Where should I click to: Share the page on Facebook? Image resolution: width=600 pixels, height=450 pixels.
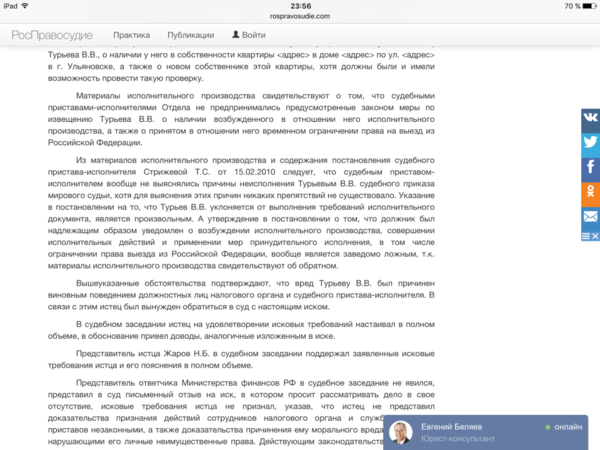click(x=590, y=166)
